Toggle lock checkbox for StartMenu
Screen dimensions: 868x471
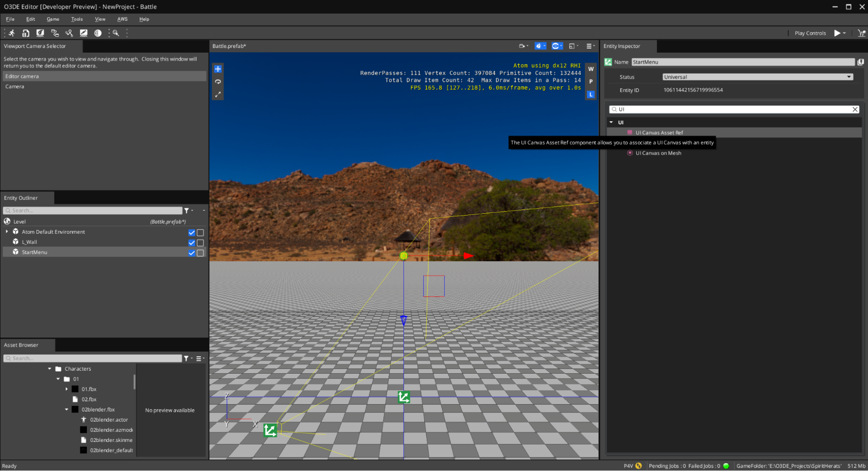point(200,253)
